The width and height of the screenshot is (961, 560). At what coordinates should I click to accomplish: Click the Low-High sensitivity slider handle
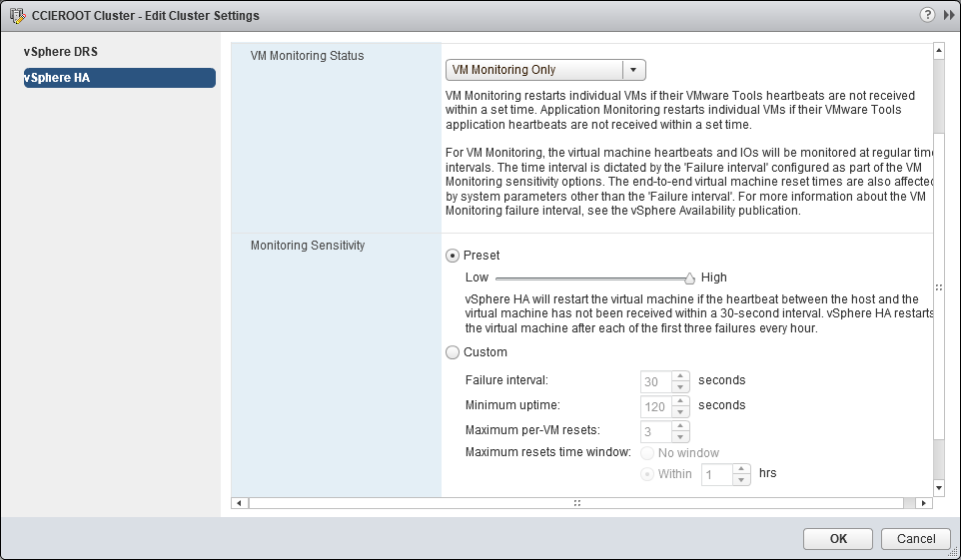[689, 279]
